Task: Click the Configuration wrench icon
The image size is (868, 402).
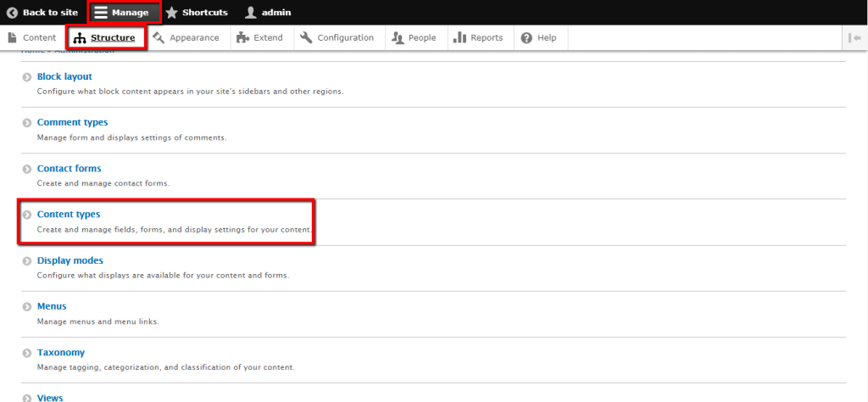Action: pos(306,37)
